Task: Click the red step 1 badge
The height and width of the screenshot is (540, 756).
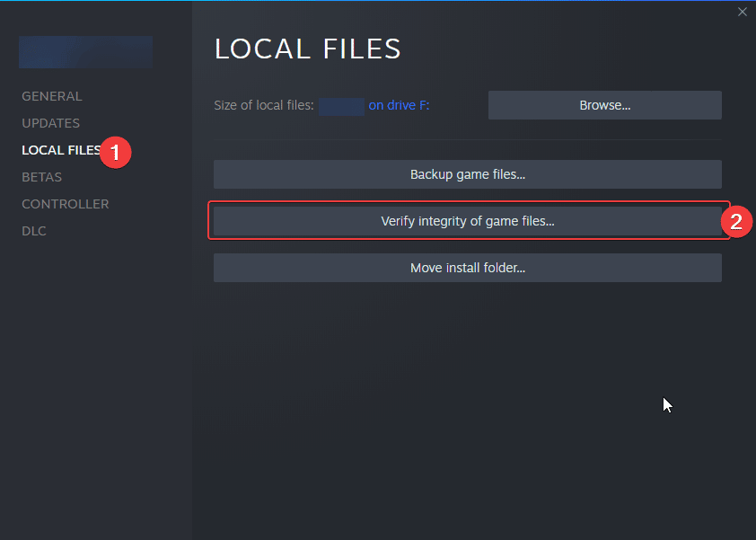Action: point(116,151)
